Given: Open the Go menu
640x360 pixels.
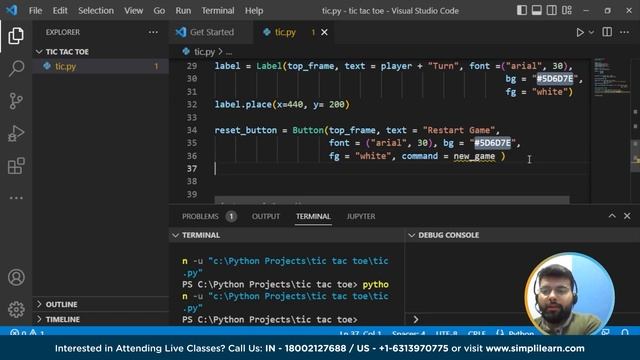Looking at the screenshot, I should point(159,11).
